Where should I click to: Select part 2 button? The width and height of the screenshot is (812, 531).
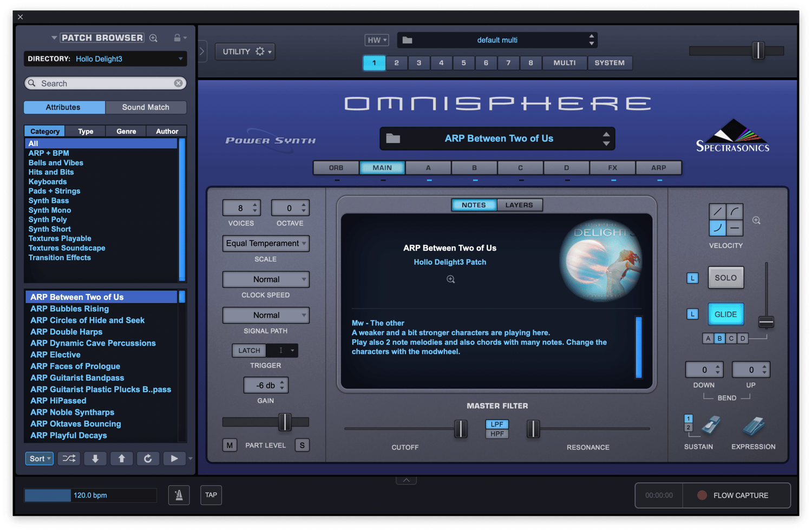pos(397,63)
